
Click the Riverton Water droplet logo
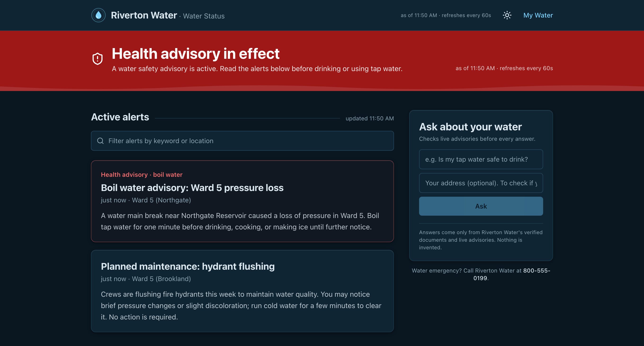pos(98,15)
